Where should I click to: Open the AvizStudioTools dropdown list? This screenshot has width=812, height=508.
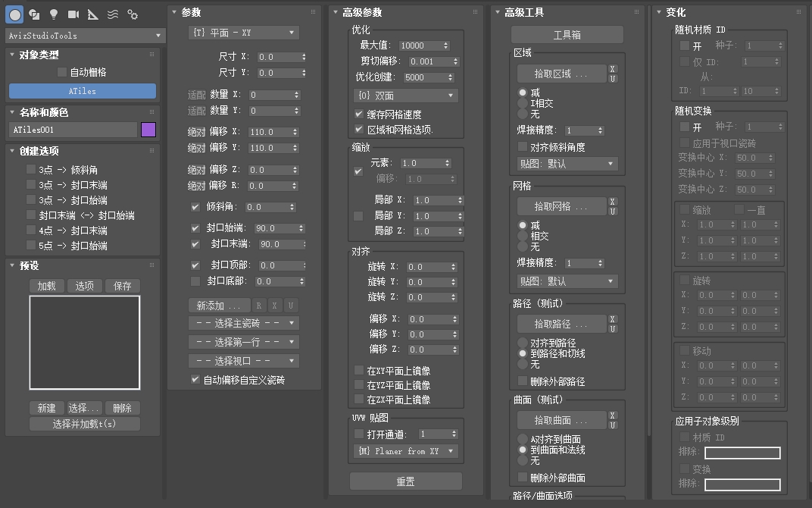tap(82, 35)
